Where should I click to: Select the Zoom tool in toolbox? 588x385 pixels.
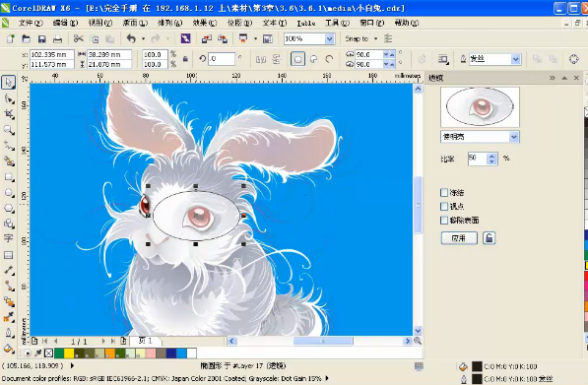pos(9,130)
